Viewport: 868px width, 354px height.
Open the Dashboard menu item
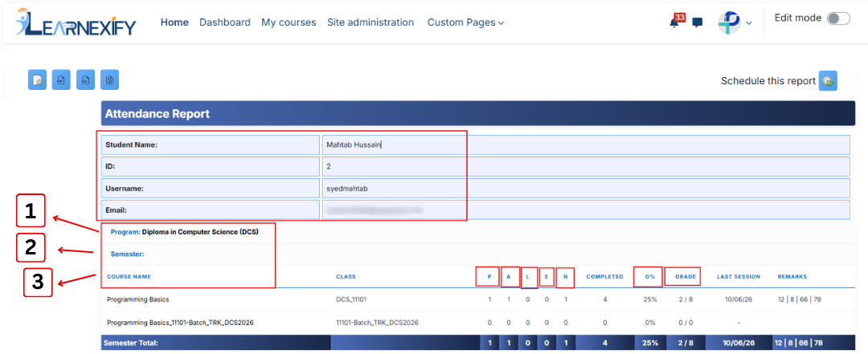(225, 22)
